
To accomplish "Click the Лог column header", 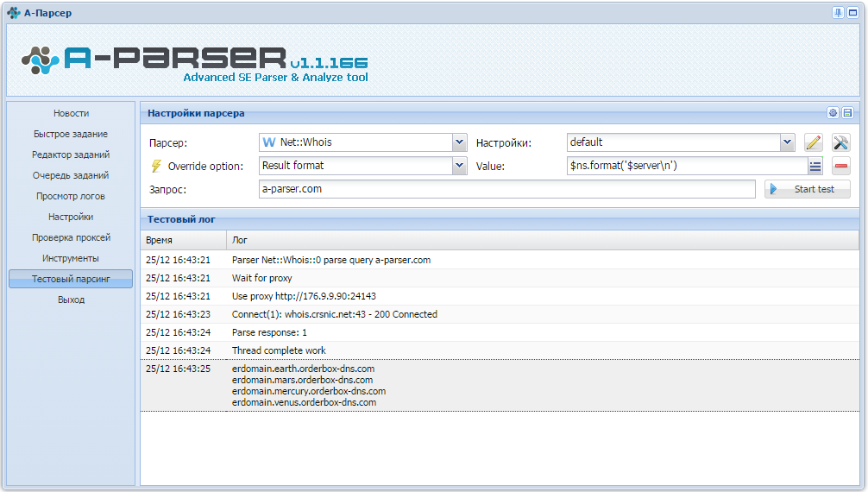I will click(543, 240).
